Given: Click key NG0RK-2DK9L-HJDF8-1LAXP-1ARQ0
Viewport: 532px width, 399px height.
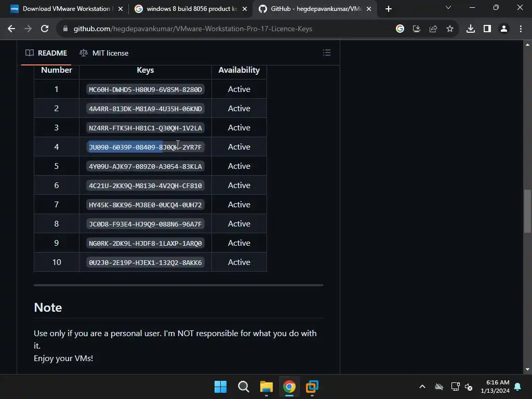Looking at the screenshot, I should 145,243.
